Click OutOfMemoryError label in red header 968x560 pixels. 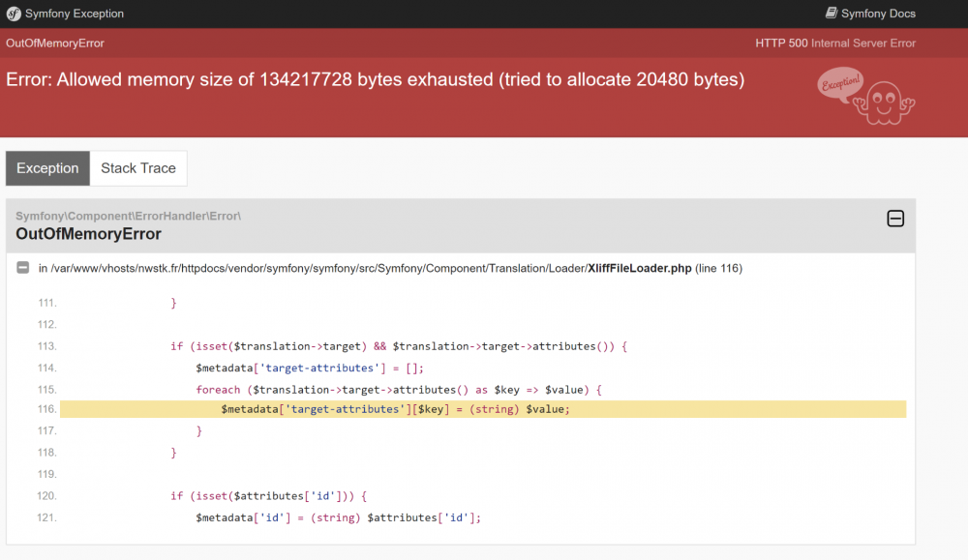point(55,44)
